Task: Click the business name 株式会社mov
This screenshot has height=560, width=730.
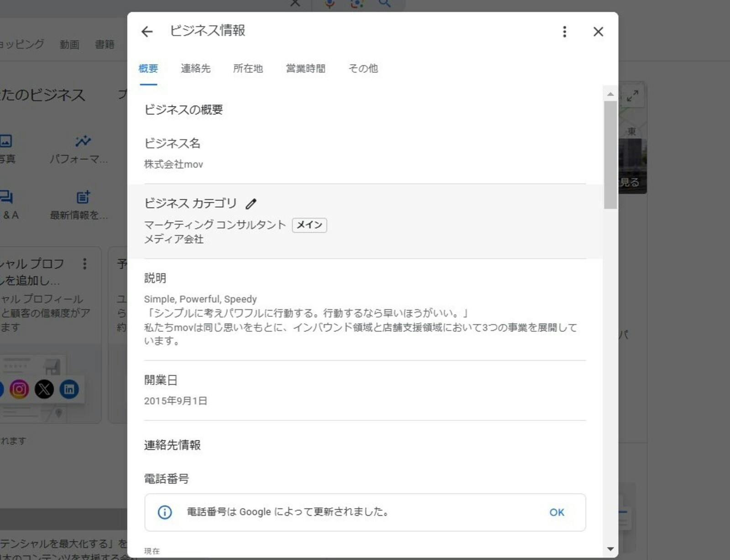Action: coord(173,164)
